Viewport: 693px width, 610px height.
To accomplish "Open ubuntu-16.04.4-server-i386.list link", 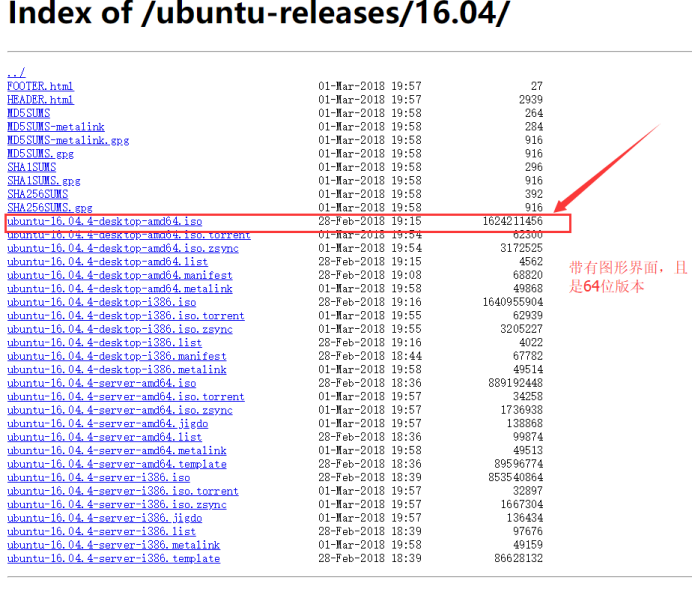I will coord(101,531).
